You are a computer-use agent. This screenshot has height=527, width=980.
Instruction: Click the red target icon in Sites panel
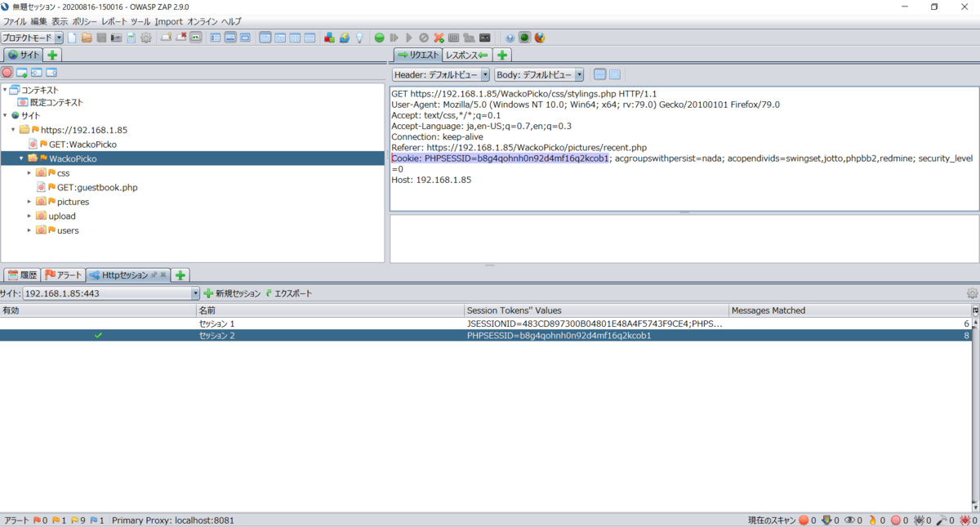(x=7, y=72)
